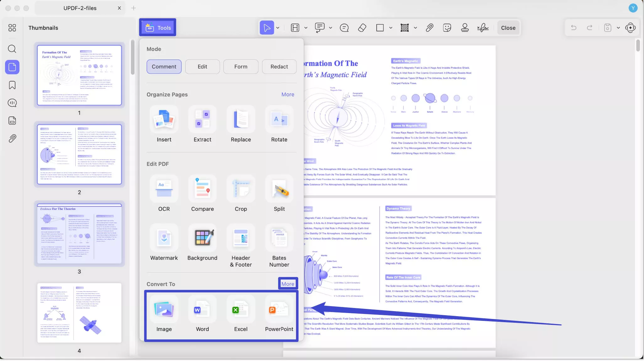Select the eraser tool

click(362, 28)
